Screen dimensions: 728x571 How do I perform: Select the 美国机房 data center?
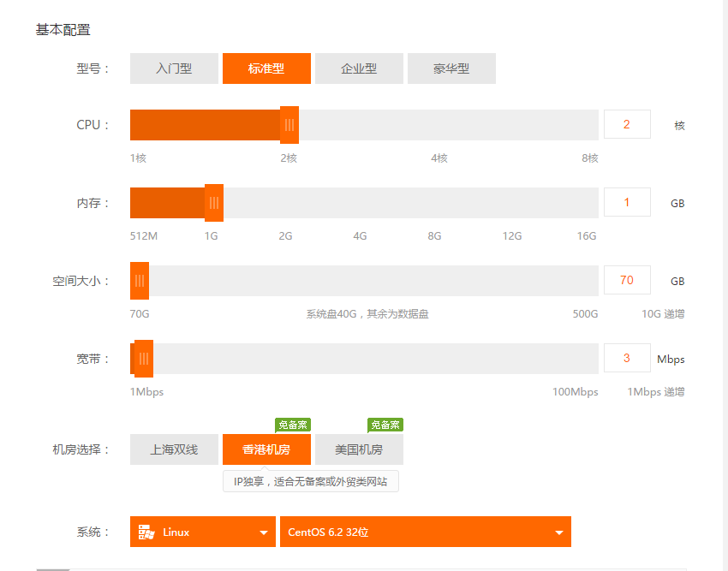tap(359, 449)
